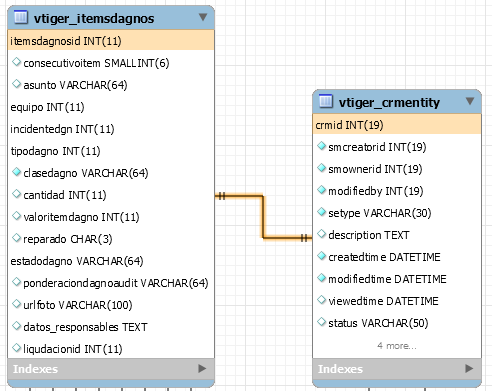The image size is (492, 391).
Task: Select the itemsdagnosid primary key row
Action: (111, 41)
